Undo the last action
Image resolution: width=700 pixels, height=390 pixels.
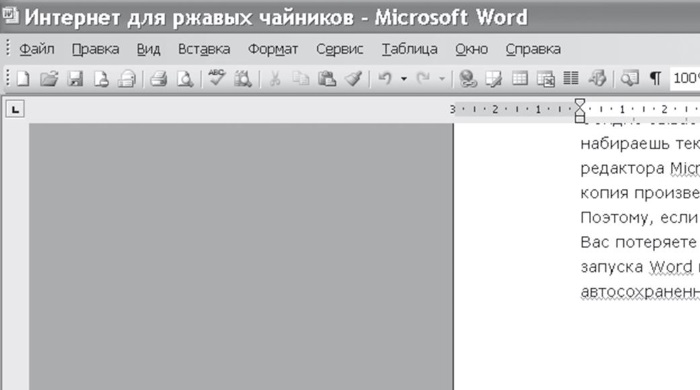pos(385,79)
